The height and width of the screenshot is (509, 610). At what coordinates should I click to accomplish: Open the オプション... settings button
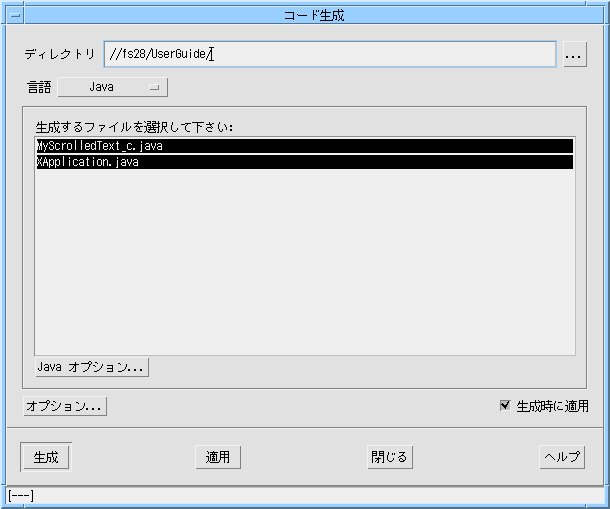tap(65, 406)
